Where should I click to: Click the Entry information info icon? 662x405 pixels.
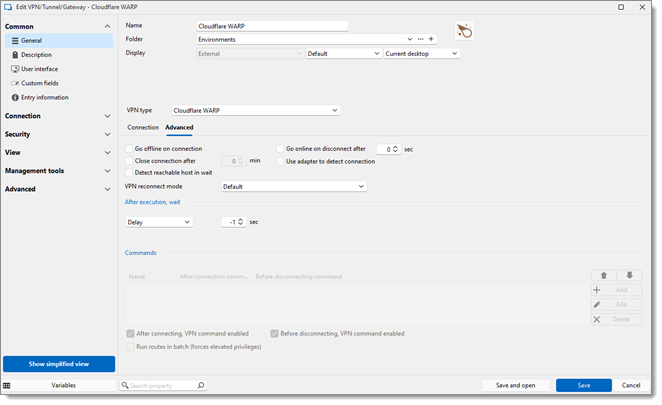pos(15,98)
